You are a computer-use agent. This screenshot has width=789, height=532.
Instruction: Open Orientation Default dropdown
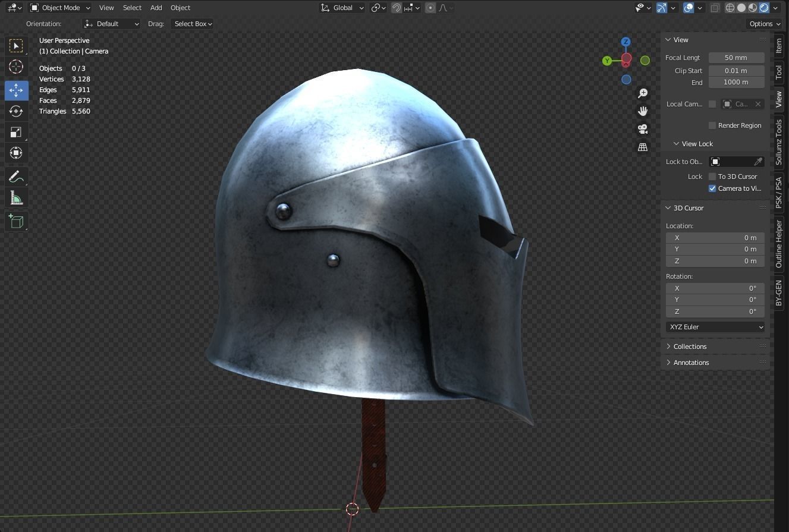point(112,24)
